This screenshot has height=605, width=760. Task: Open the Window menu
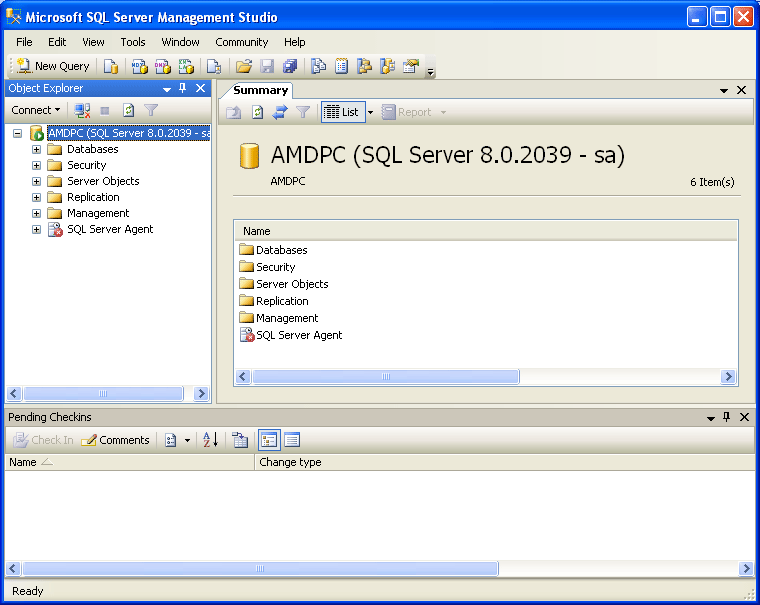click(180, 42)
